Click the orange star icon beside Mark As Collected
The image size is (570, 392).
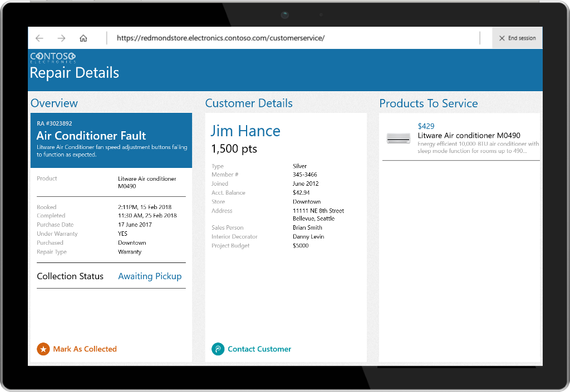pos(43,349)
